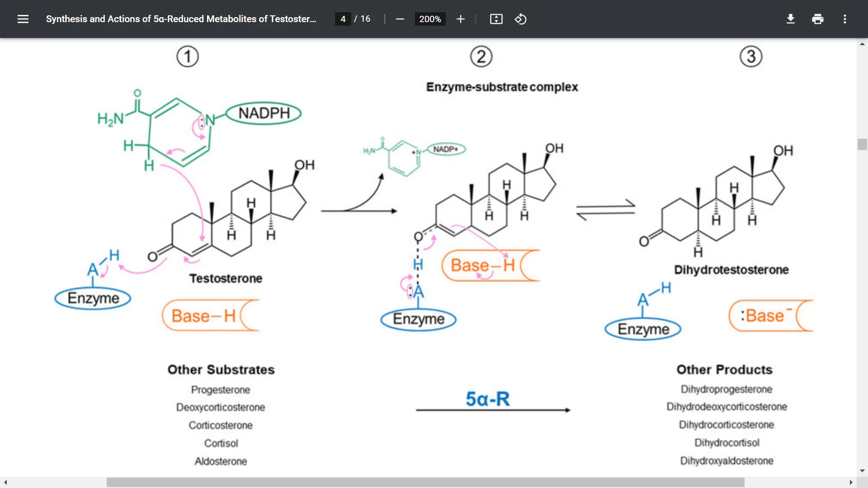Select the 200% zoom level field
Viewport: 868px width, 488px height.
tap(430, 19)
